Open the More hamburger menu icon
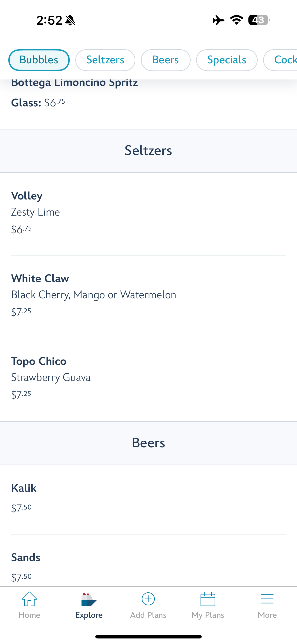Screen dimensions: 297x644 (x=267, y=599)
